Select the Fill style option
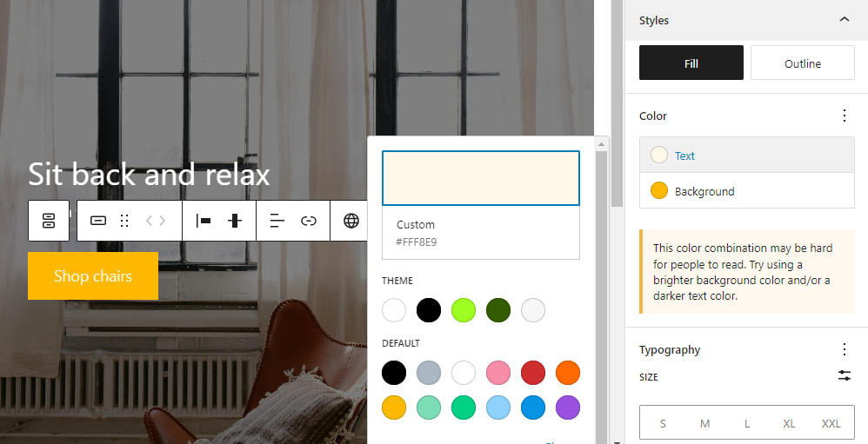Screen dimensions: 868x444 [x=691, y=63]
